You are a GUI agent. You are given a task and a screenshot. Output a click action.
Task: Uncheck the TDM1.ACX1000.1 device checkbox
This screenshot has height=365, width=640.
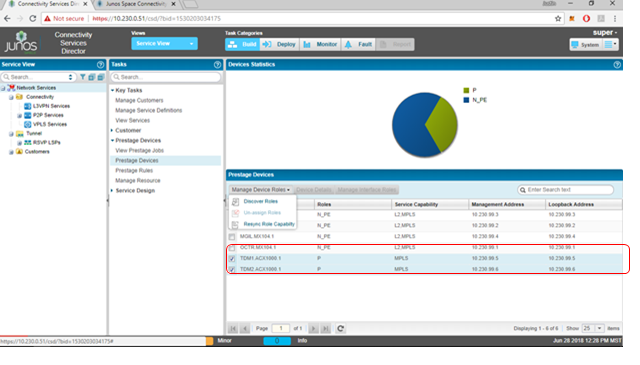click(x=232, y=258)
